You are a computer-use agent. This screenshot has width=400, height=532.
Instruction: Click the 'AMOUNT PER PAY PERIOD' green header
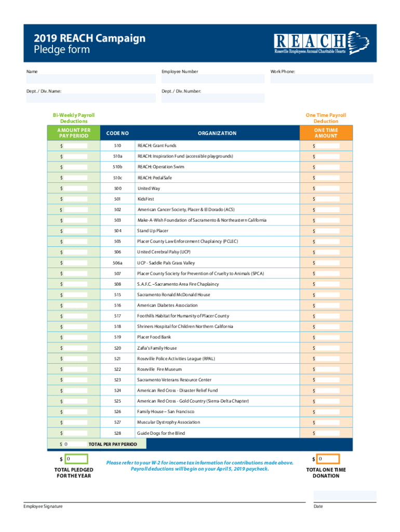click(74, 133)
